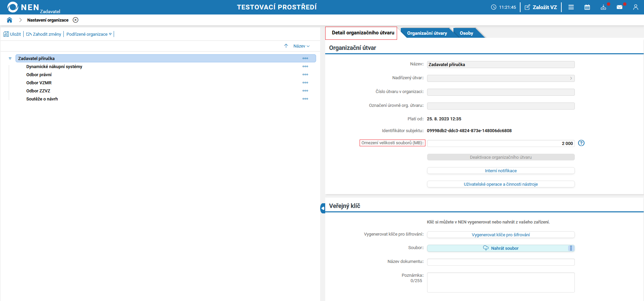This screenshot has width=644, height=301.
Task: Open the Nadřízený útvar selector chevron
Action: point(571,78)
